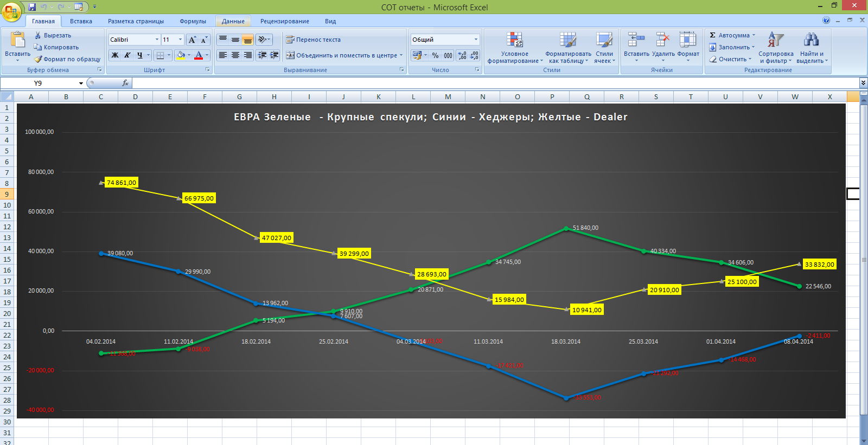Select the chart title text
868x445 pixels.
(431, 117)
